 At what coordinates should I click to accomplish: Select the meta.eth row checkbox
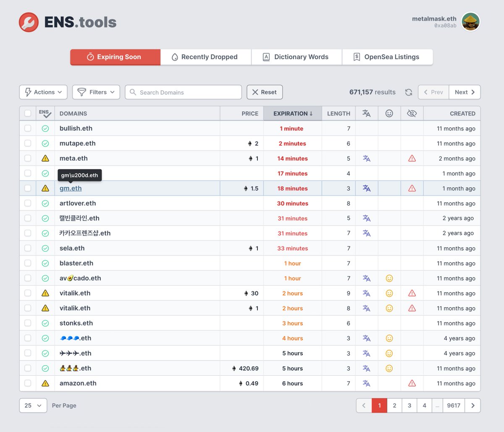tap(28, 158)
